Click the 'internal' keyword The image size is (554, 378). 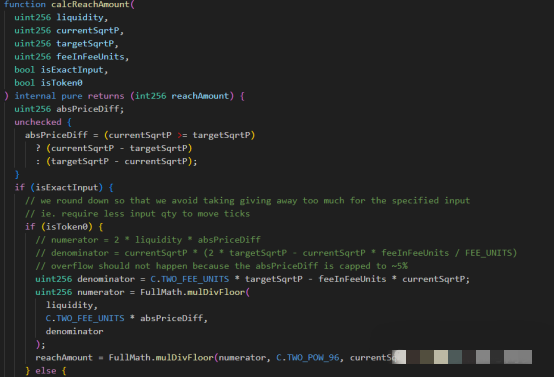click(x=35, y=96)
